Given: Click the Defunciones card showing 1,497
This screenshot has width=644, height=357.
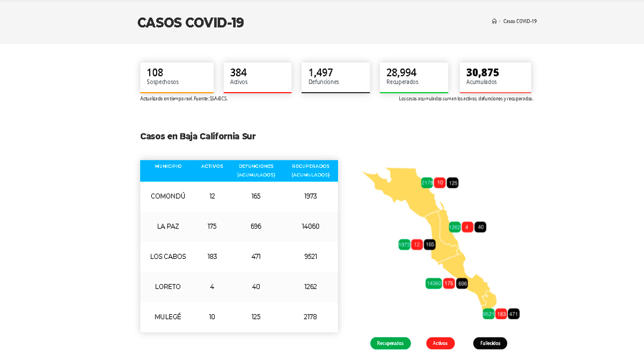Looking at the screenshot, I should click(335, 77).
